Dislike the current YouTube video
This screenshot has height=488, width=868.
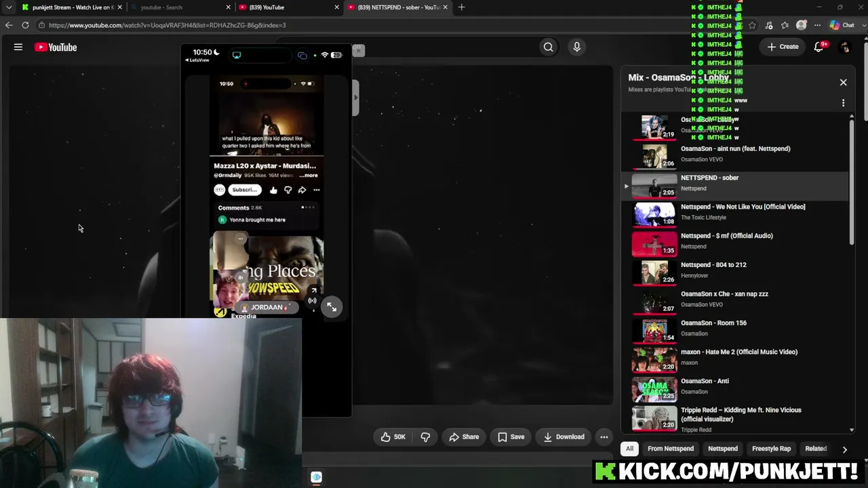425,437
